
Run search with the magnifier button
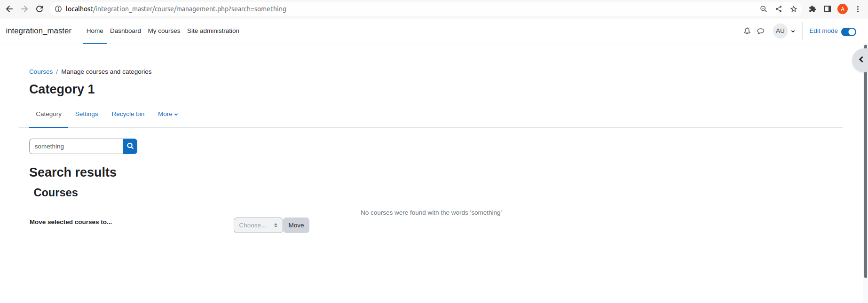click(130, 146)
